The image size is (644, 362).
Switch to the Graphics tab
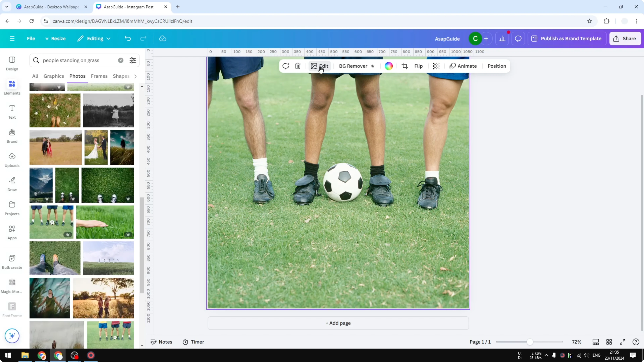54,76
